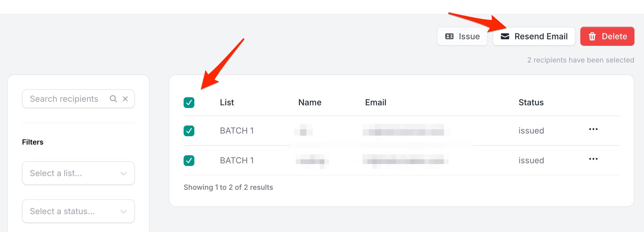Click the issued status label on first row
The width and height of the screenshot is (644, 232).
(531, 131)
